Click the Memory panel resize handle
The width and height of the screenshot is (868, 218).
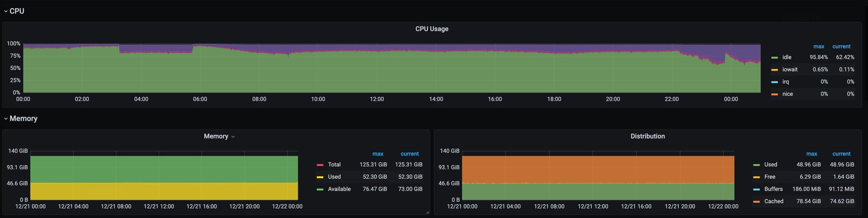(x=427, y=212)
